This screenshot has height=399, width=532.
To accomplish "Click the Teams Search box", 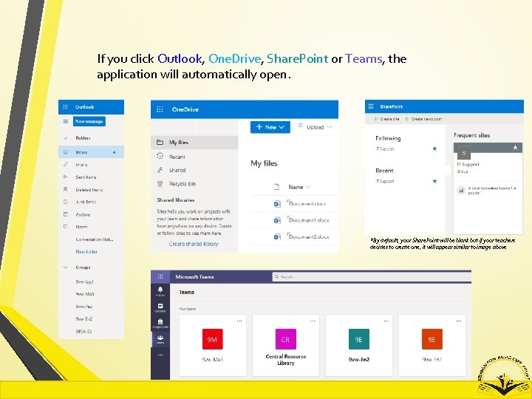I will (372, 277).
